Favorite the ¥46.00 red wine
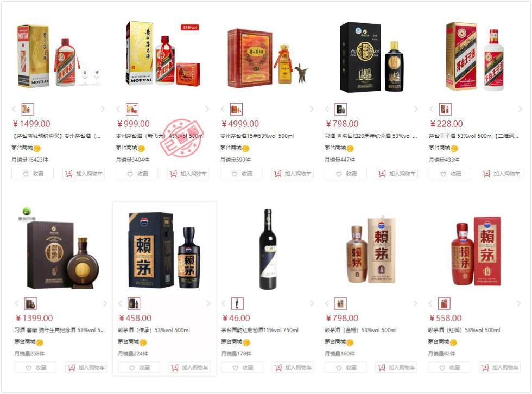Image resolution: width=532 pixels, height=394 pixels. tap(242, 367)
